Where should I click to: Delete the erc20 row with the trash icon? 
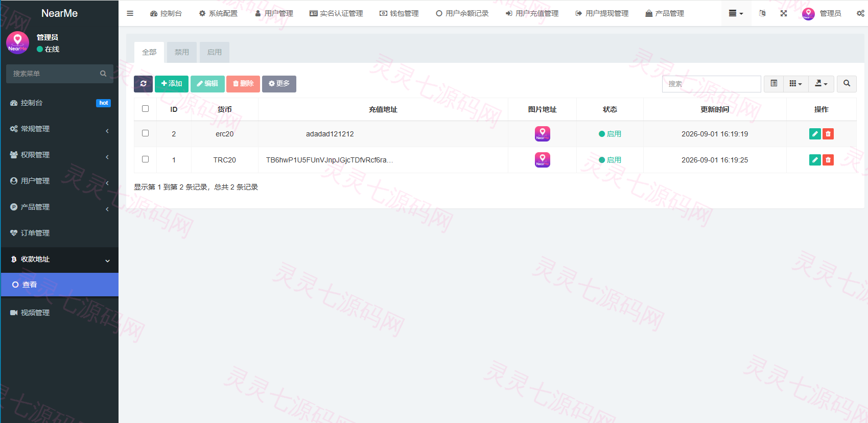click(x=828, y=134)
